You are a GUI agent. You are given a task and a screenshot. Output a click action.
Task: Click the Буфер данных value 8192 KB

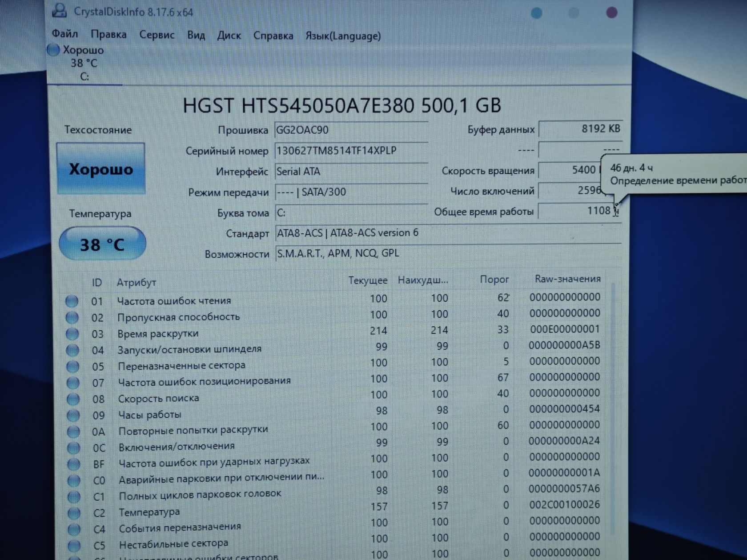tap(580, 129)
